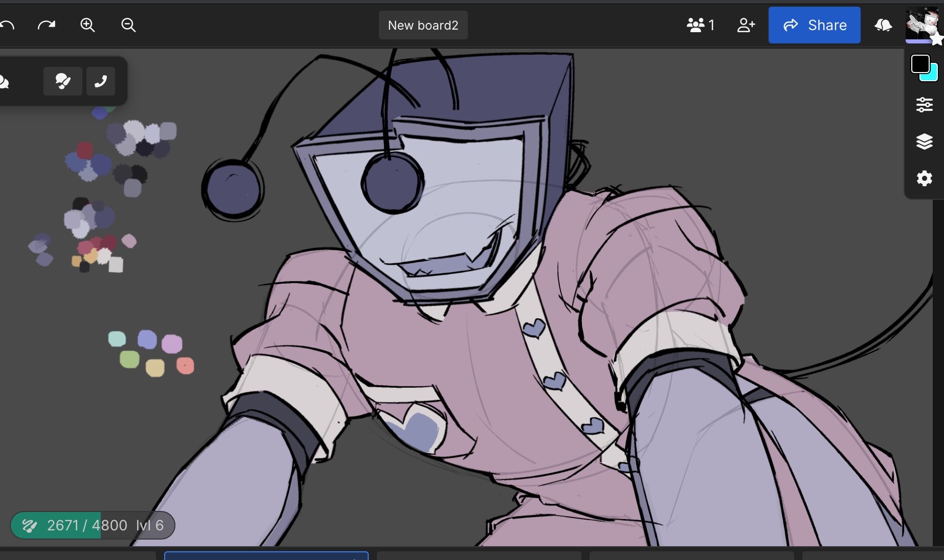Open the notification bells

tap(883, 25)
